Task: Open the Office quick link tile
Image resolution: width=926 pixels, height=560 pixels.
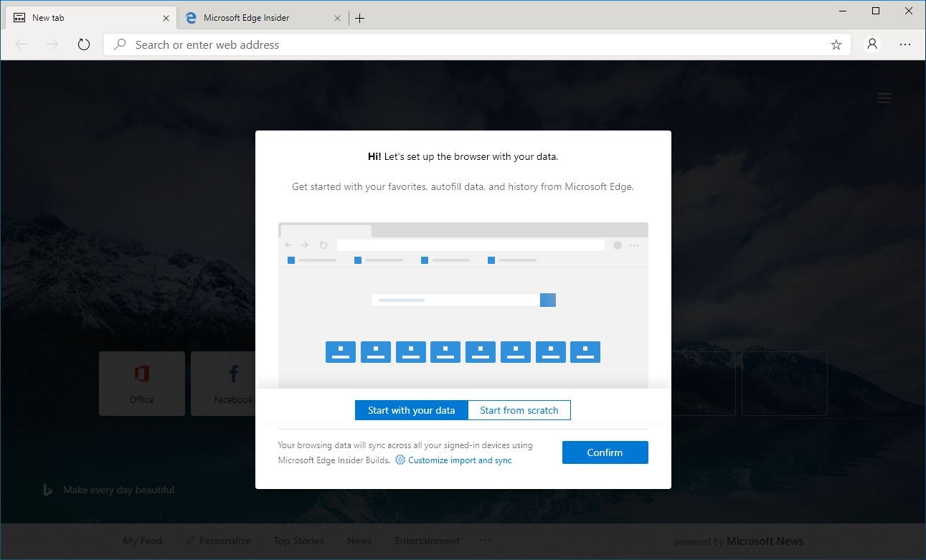Action: [142, 383]
